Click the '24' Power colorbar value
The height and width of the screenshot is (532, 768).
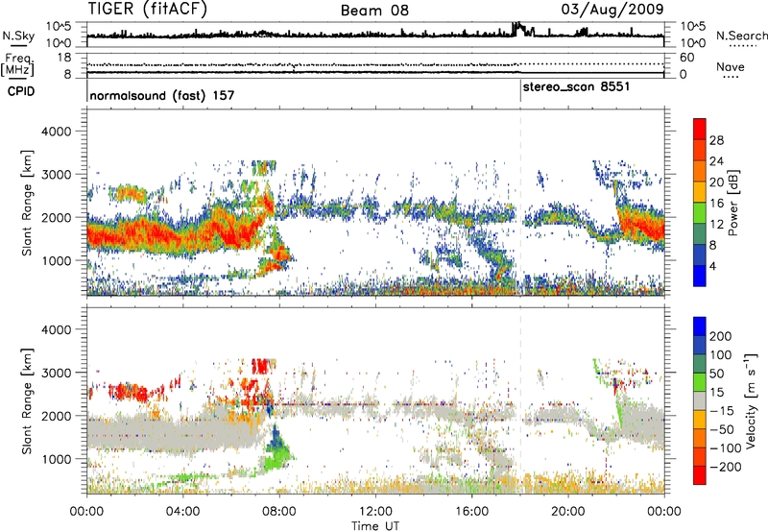click(x=716, y=161)
